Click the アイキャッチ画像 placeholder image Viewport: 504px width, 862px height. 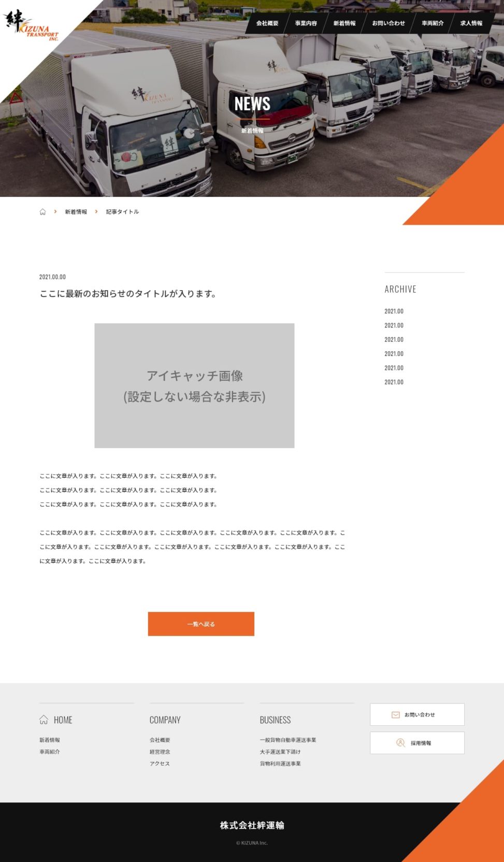coord(194,385)
